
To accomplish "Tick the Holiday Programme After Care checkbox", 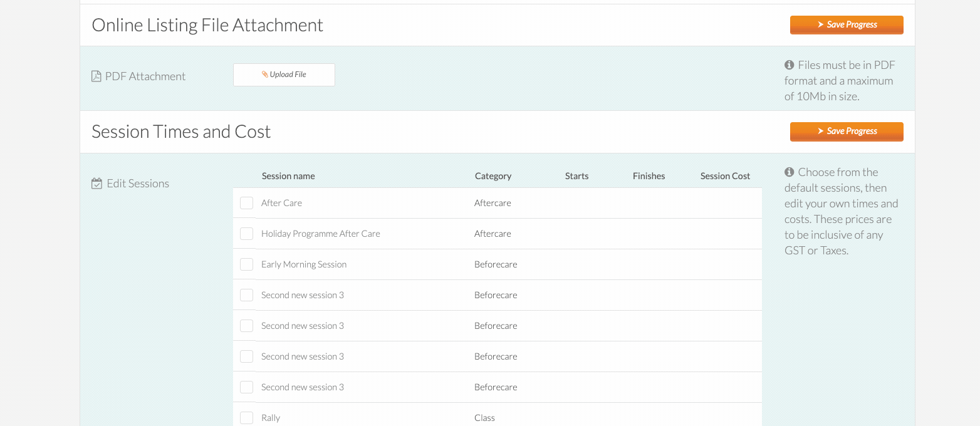I will pyautogui.click(x=247, y=234).
